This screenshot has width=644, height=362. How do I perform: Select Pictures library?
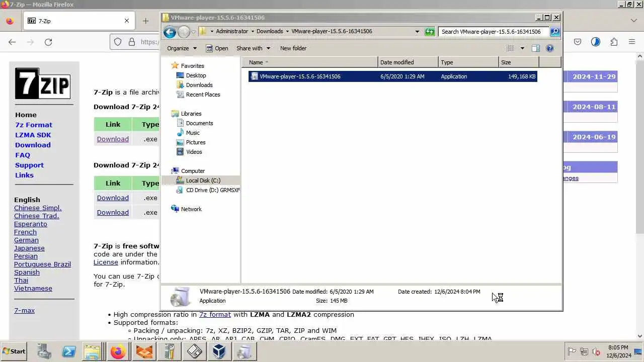(x=196, y=142)
